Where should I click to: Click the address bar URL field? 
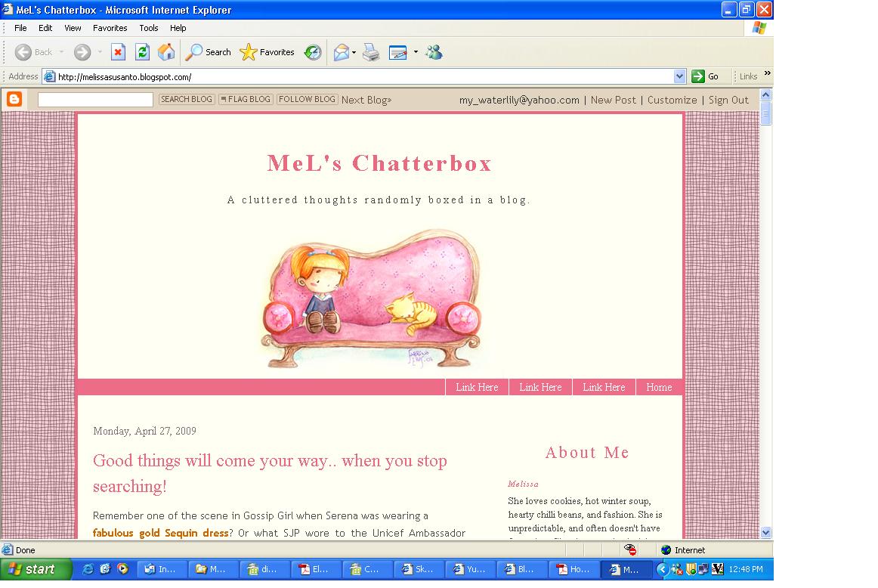358,77
